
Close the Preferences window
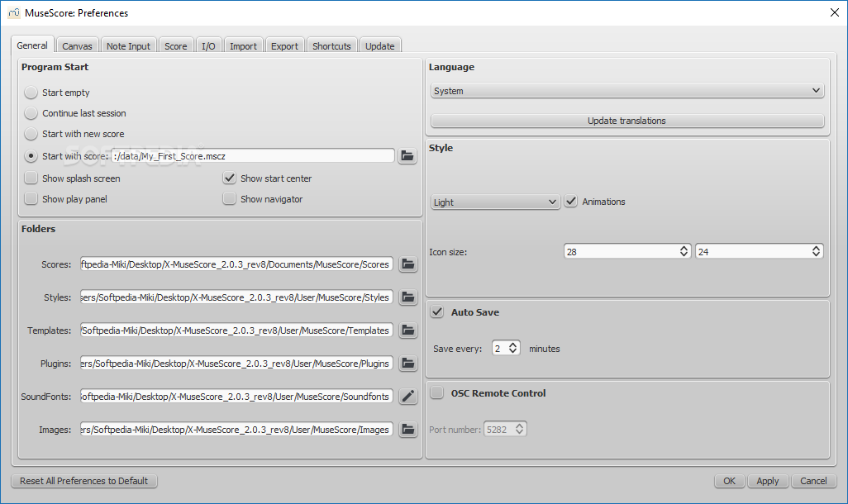tap(835, 12)
